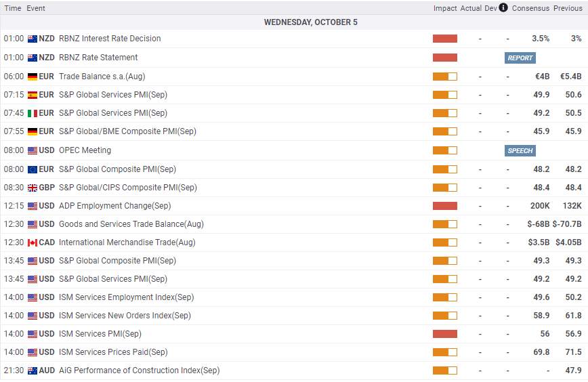Open the ISM Services PMI(Sep) event
This screenshot has width=588, height=382.
click(x=100, y=334)
